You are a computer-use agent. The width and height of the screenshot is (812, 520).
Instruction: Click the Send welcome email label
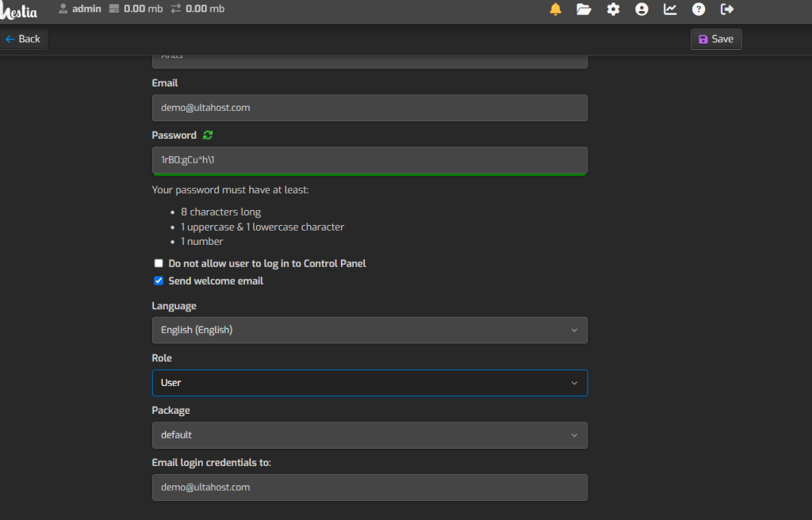point(216,281)
